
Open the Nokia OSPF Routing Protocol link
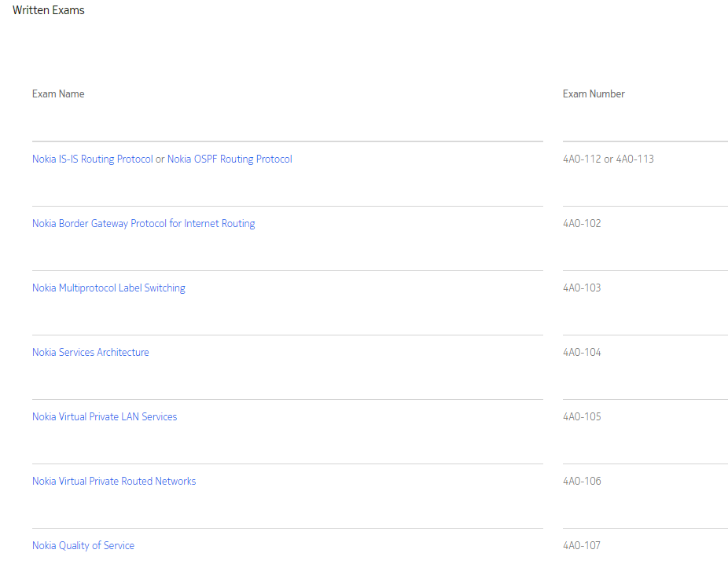[230, 159]
